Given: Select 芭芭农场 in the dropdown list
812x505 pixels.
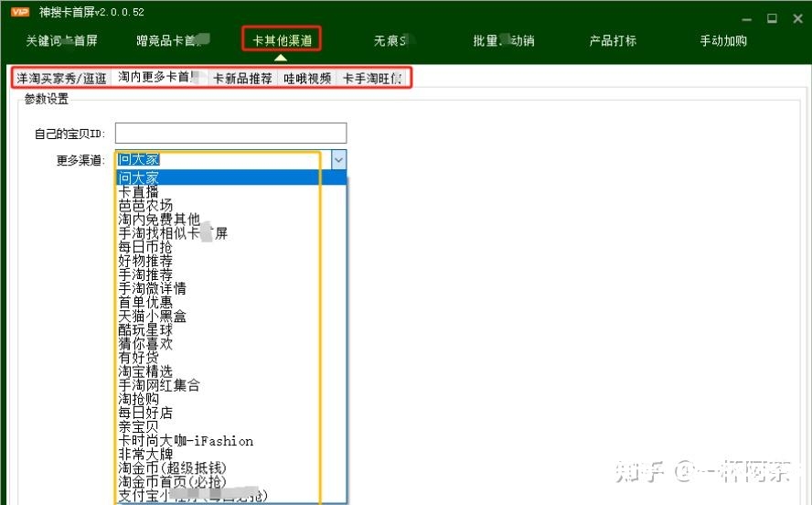Looking at the screenshot, I should [145, 206].
